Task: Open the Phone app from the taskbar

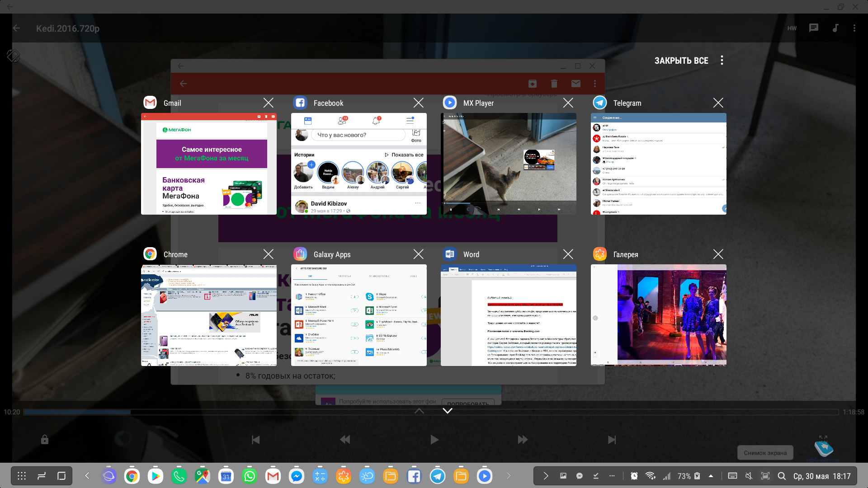Action: click(x=179, y=476)
